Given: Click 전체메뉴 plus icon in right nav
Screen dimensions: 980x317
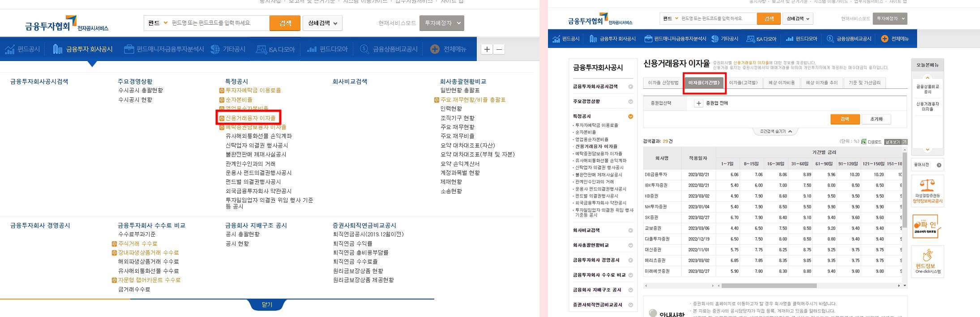Looking at the screenshot, I should point(884,39).
